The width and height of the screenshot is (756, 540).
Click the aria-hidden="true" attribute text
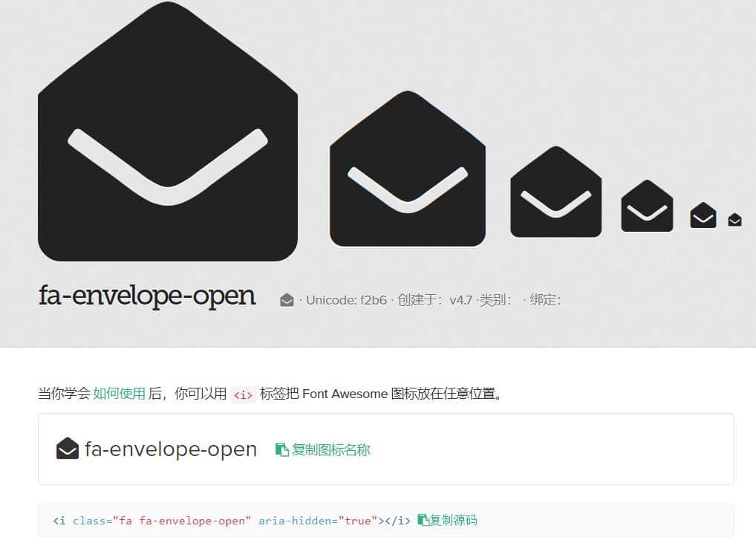(x=318, y=521)
